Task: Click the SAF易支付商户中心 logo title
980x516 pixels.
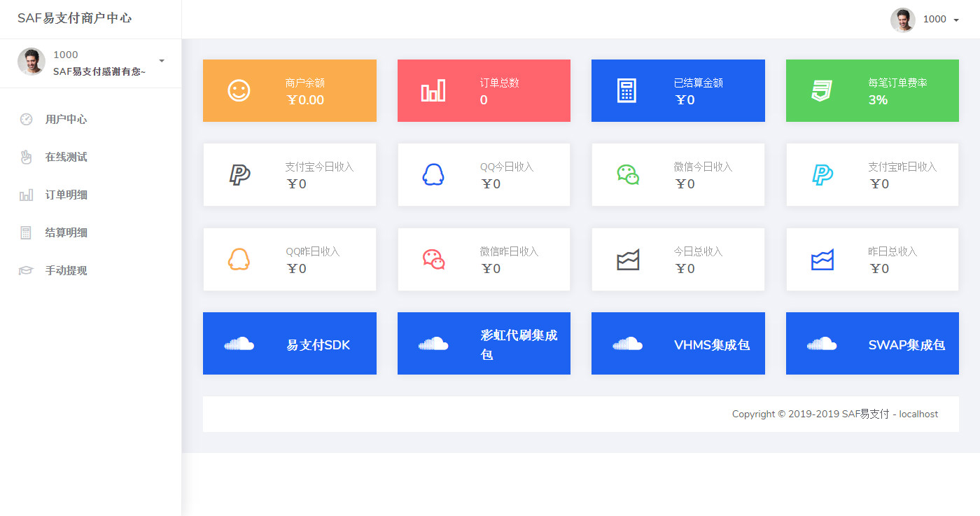Action: 74,19
